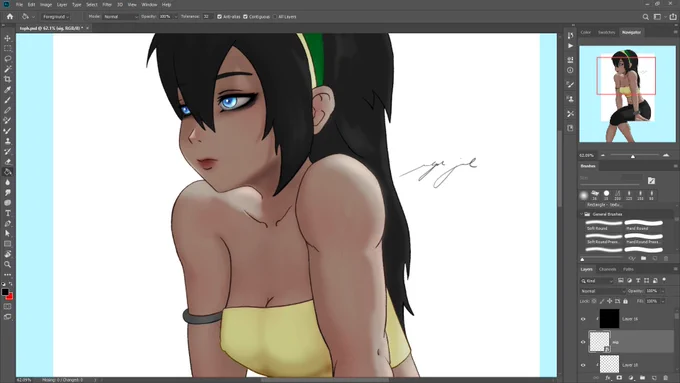Open the Info panel icon in dock

click(x=570, y=70)
